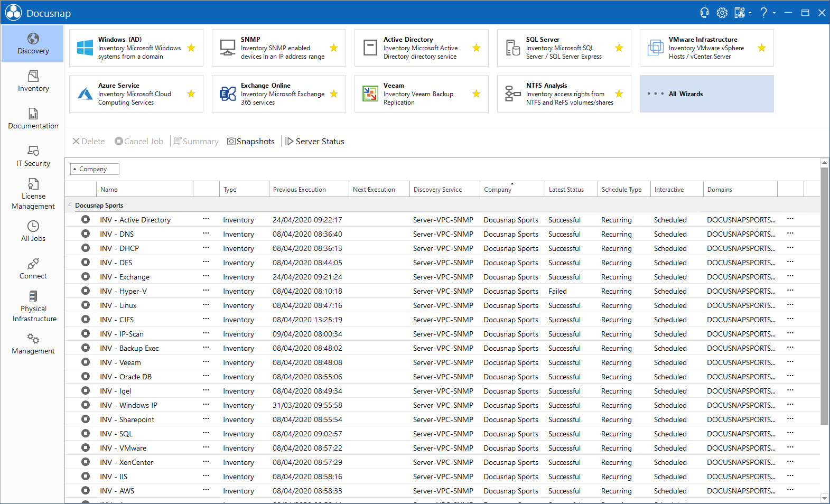Toggle favorite star on SNMP wizard
The height and width of the screenshot is (504, 830).
334,48
